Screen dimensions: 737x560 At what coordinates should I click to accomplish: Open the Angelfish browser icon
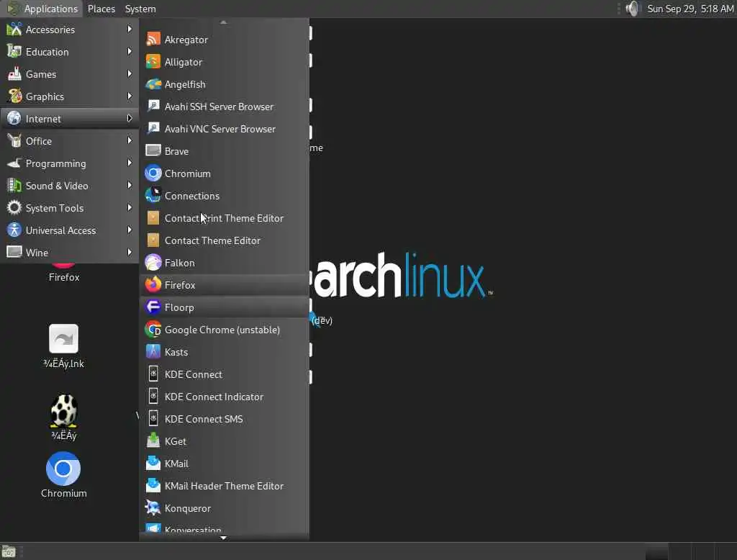tap(153, 84)
